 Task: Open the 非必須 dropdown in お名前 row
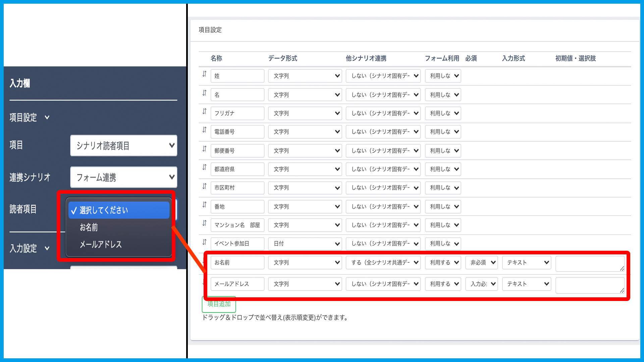(481, 262)
